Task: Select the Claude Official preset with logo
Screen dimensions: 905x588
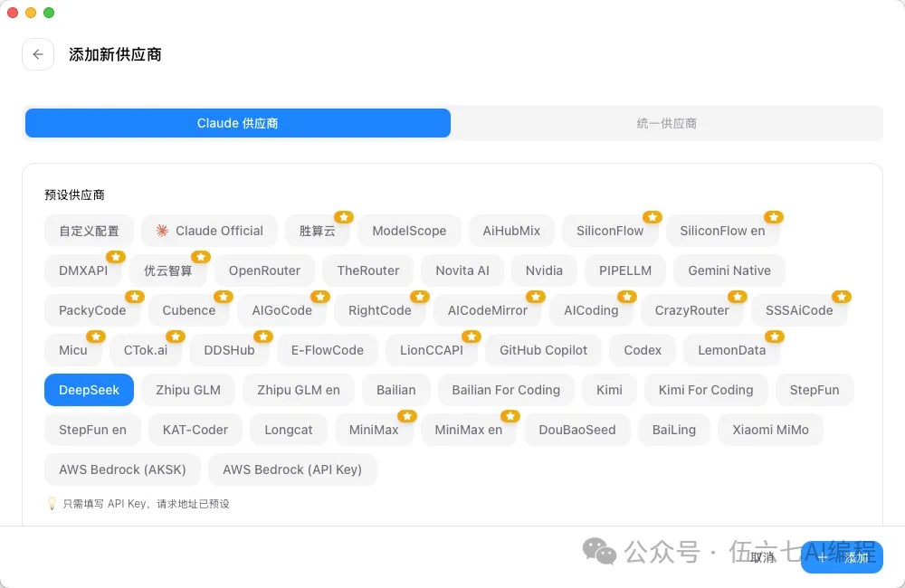Action: (x=209, y=231)
